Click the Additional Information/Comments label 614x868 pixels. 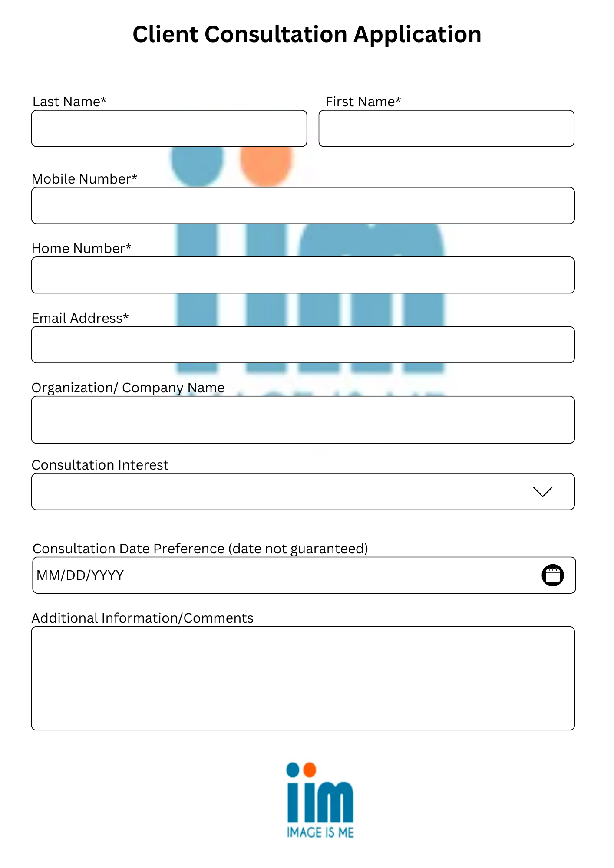(142, 618)
